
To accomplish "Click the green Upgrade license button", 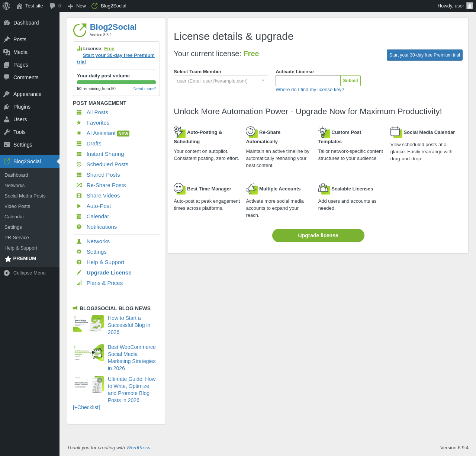I will (x=318, y=235).
